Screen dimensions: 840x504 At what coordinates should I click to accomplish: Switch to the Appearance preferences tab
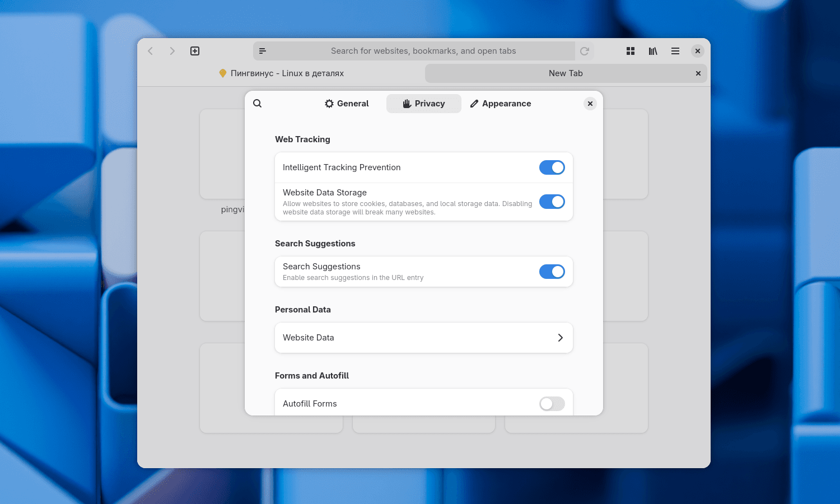click(x=501, y=104)
